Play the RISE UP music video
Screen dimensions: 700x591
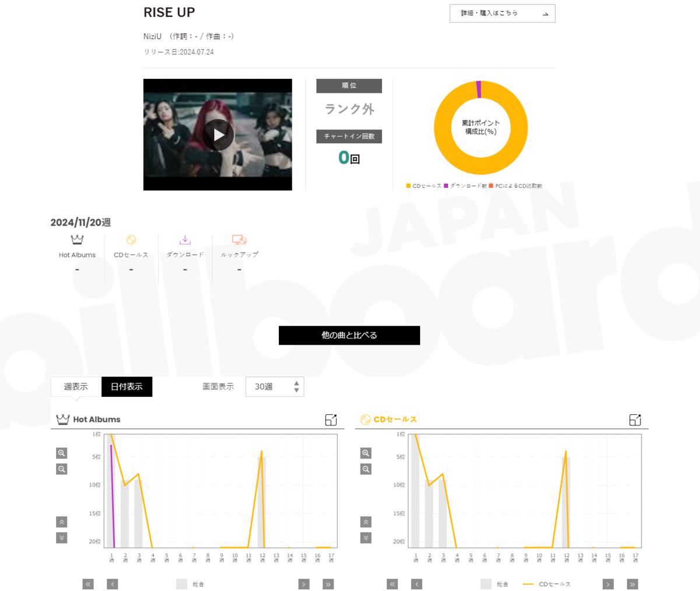pos(218,135)
